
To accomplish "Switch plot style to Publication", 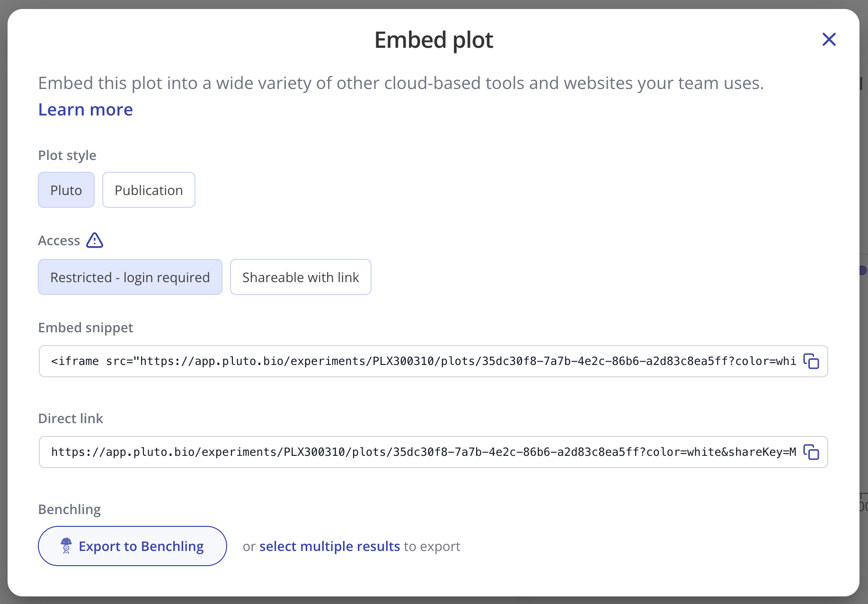I will [x=149, y=190].
